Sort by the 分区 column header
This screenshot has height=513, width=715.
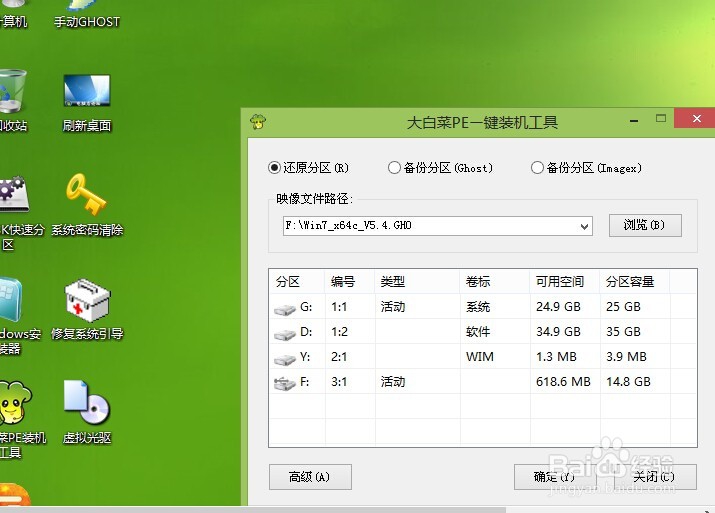pos(297,281)
